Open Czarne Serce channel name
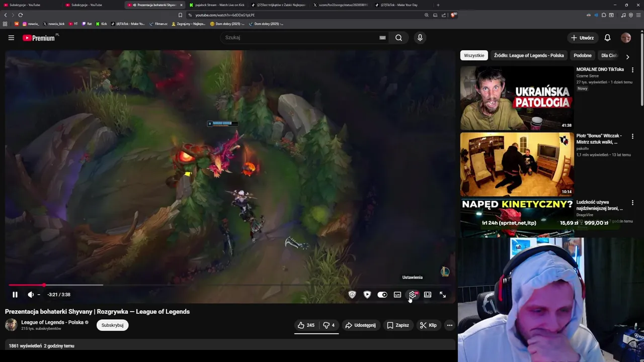This screenshot has width=644, height=362. [x=587, y=76]
